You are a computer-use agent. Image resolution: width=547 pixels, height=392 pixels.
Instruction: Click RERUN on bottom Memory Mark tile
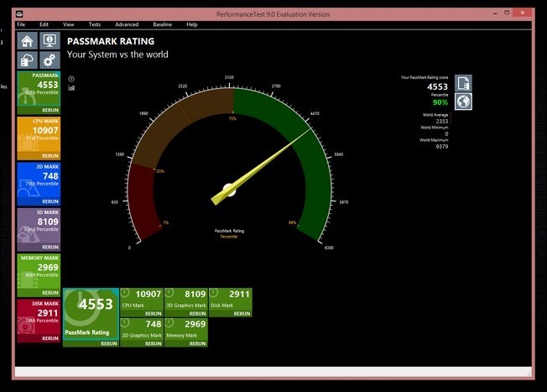click(198, 344)
